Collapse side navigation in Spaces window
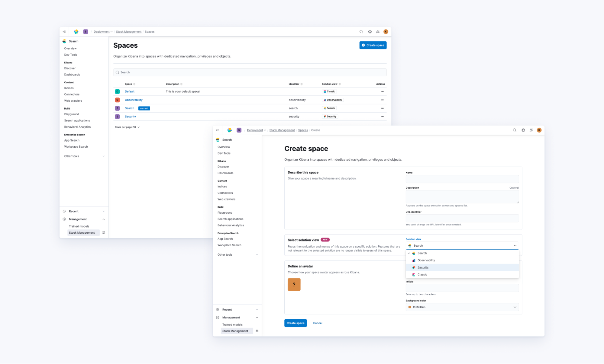The image size is (604, 364). coord(64,32)
